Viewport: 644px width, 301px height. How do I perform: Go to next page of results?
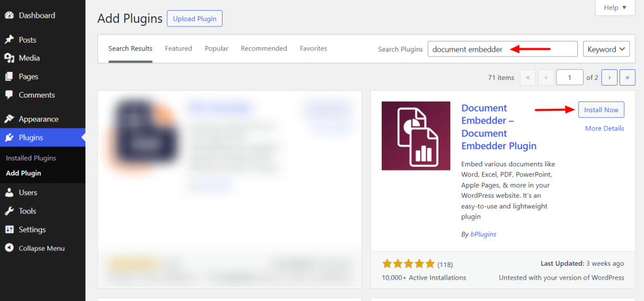click(609, 77)
